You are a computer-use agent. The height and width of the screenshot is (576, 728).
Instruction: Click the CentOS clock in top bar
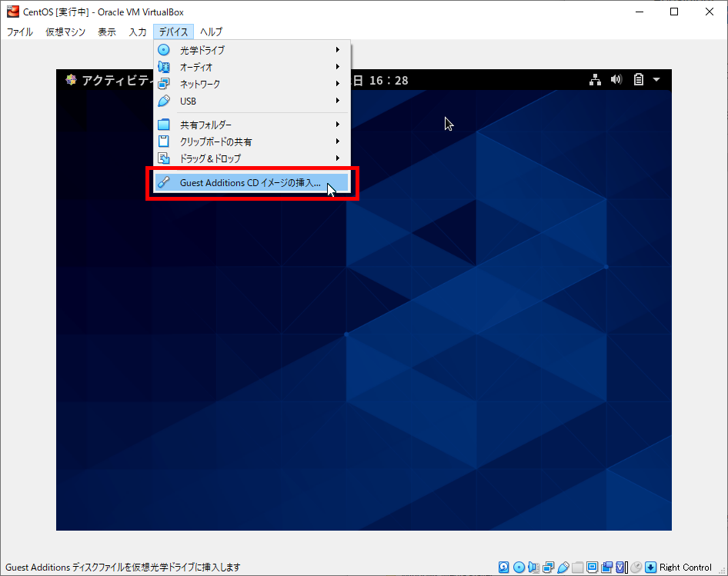tap(381, 80)
